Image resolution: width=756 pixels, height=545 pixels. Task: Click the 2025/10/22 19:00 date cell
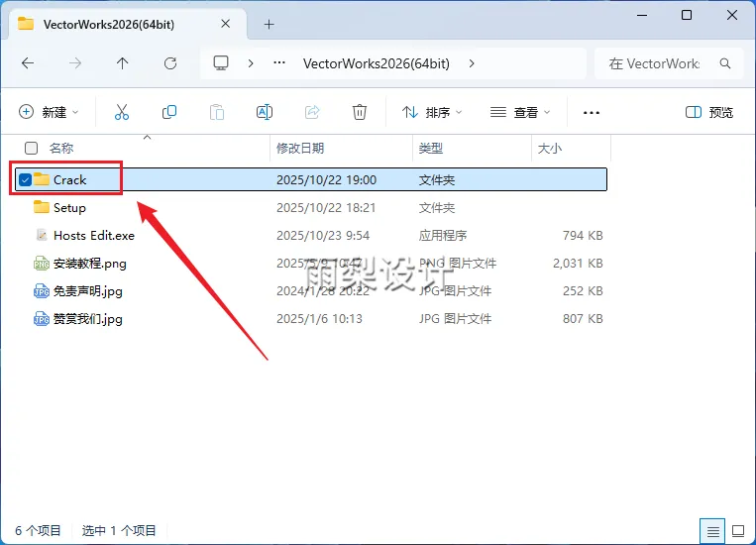[326, 180]
